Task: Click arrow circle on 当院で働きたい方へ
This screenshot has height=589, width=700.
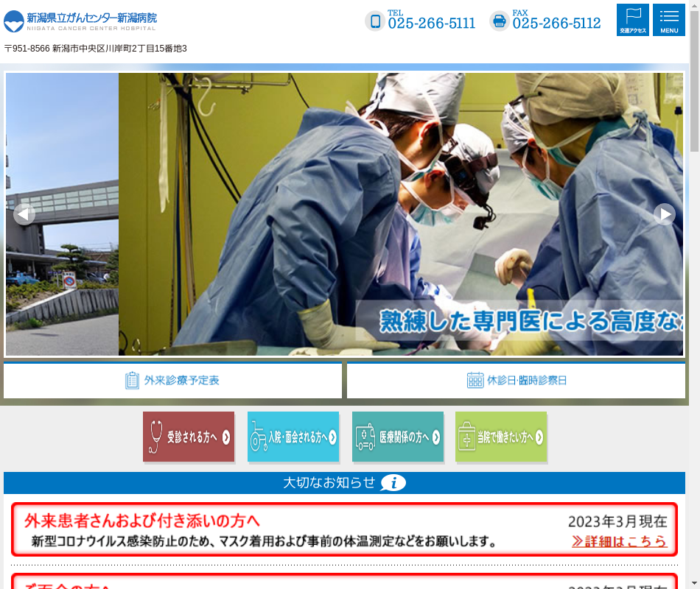Action: pyautogui.click(x=539, y=437)
